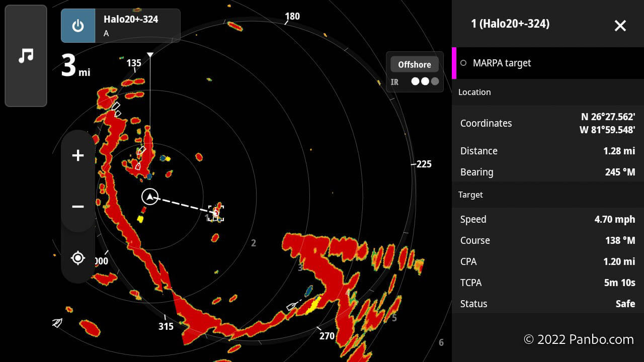Toggle Offshore radar mode

(414, 64)
